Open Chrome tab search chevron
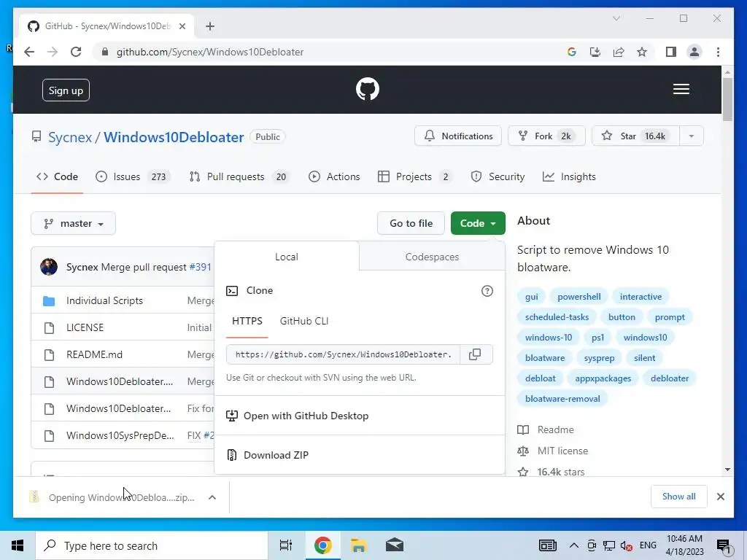This screenshot has height=560, width=747. click(x=616, y=18)
